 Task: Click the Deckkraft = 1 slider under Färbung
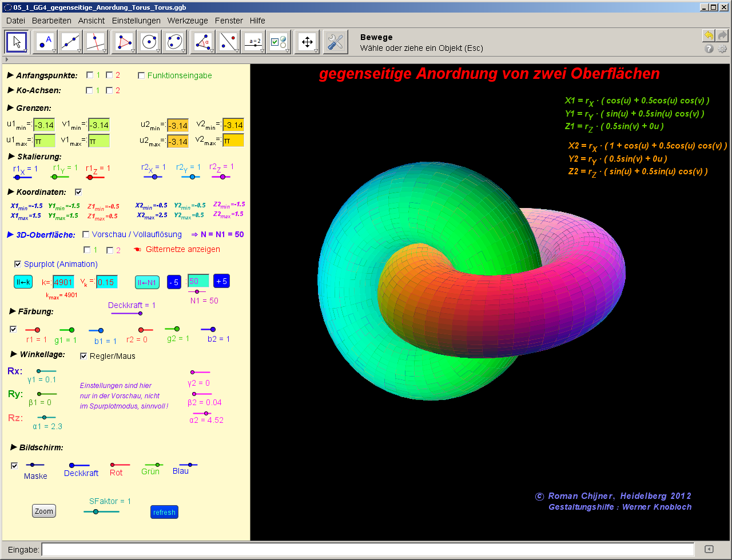[127, 313]
